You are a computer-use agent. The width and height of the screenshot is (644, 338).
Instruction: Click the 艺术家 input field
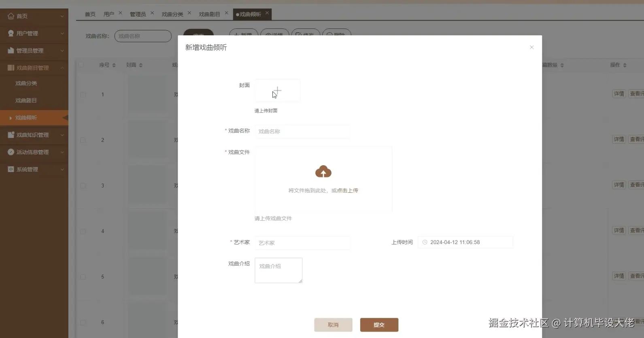click(302, 243)
